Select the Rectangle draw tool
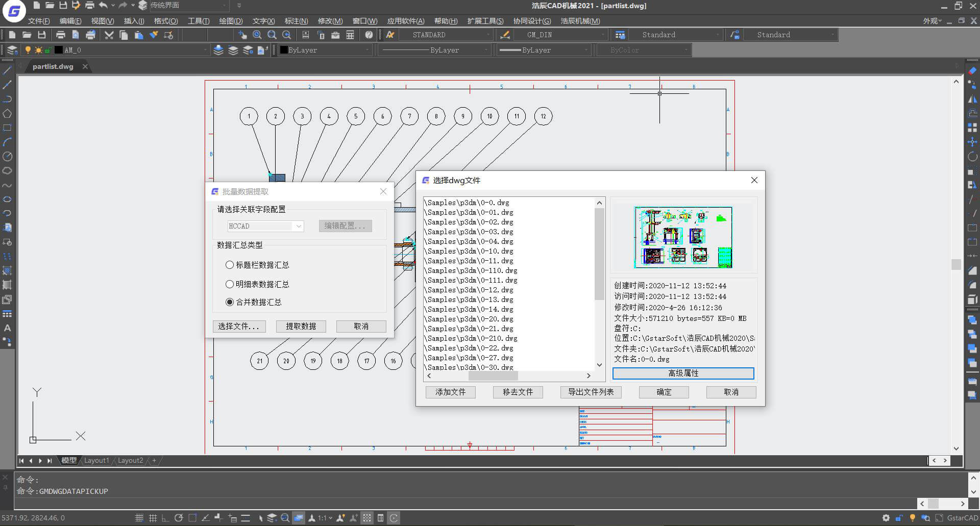 coord(7,128)
